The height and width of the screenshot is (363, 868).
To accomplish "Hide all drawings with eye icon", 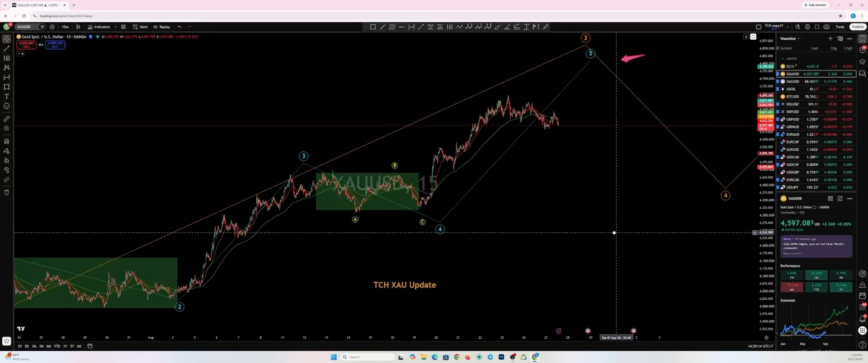I will point(6,170).
